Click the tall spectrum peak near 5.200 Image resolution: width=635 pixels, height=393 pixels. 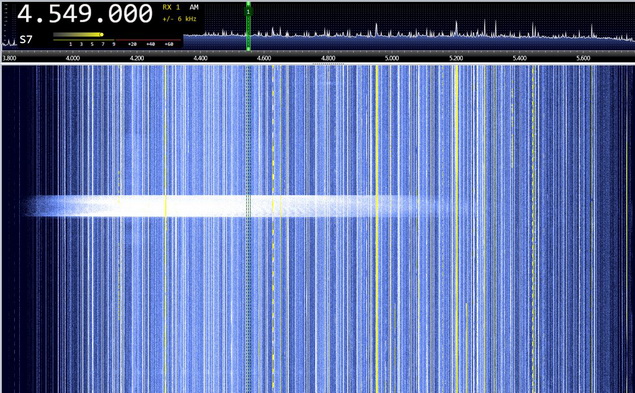(456, 28)
